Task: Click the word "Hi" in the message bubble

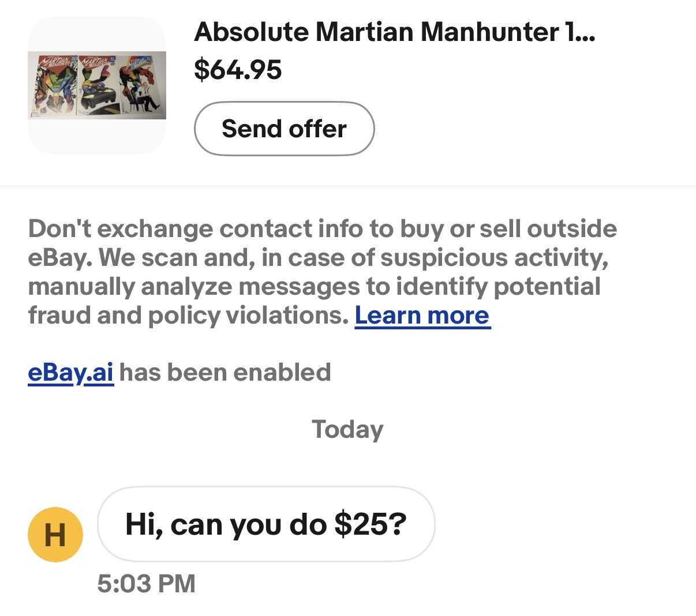Action: (x=141, y=524)
